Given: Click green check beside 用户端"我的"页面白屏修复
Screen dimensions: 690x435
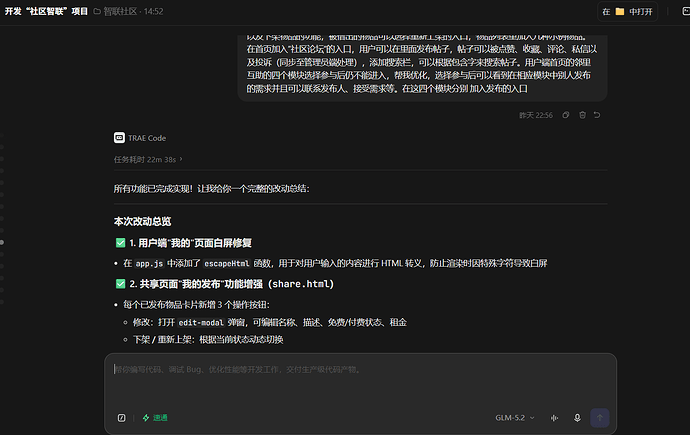Looking at the screenshot, I should tap(120, 243).
